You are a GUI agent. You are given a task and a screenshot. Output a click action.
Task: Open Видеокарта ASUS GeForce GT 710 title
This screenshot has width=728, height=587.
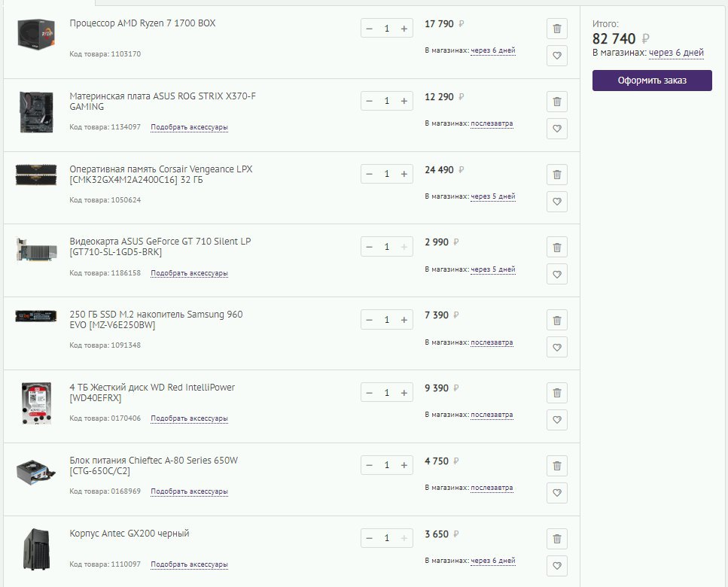click(160, 246)
